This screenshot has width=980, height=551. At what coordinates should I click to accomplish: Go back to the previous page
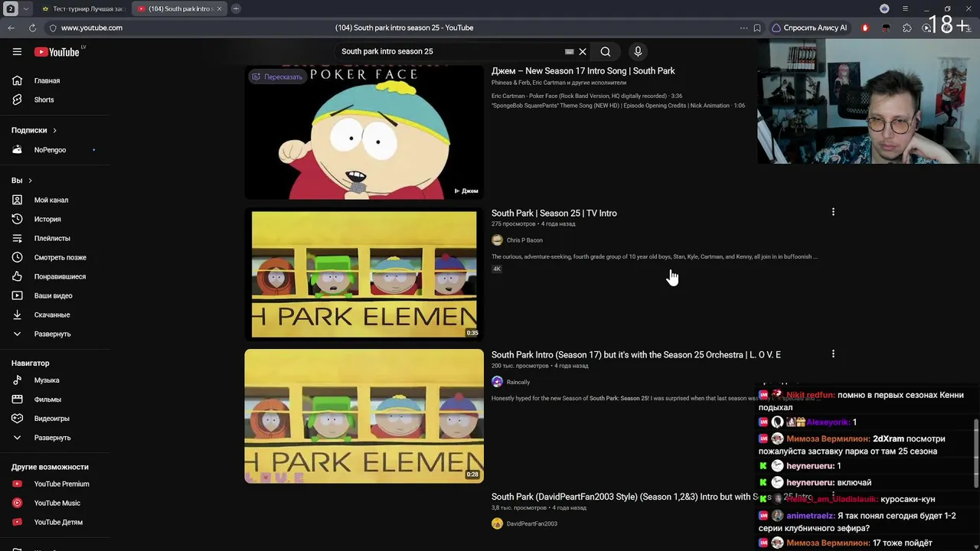click(11, 28)
